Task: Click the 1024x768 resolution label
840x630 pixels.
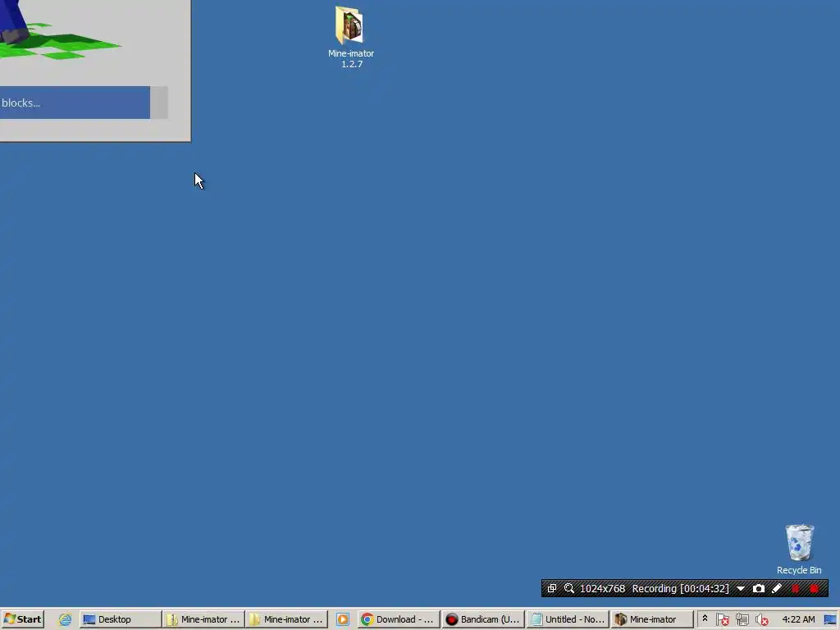Action: pyautogui.click(x=602, y=588)
